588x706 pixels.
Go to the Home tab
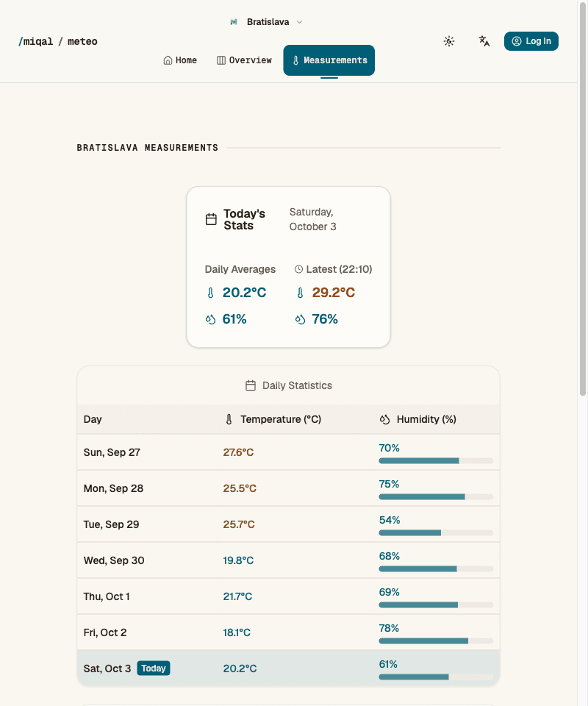180,60
